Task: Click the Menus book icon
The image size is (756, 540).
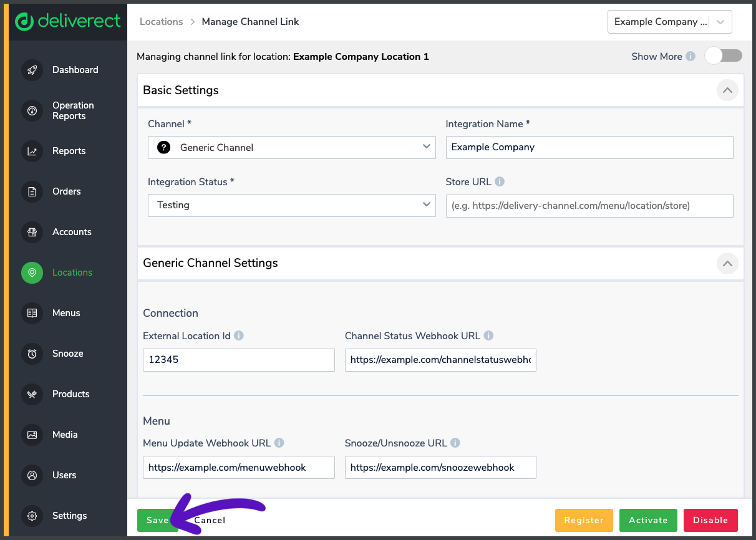Action: (32, 313)
